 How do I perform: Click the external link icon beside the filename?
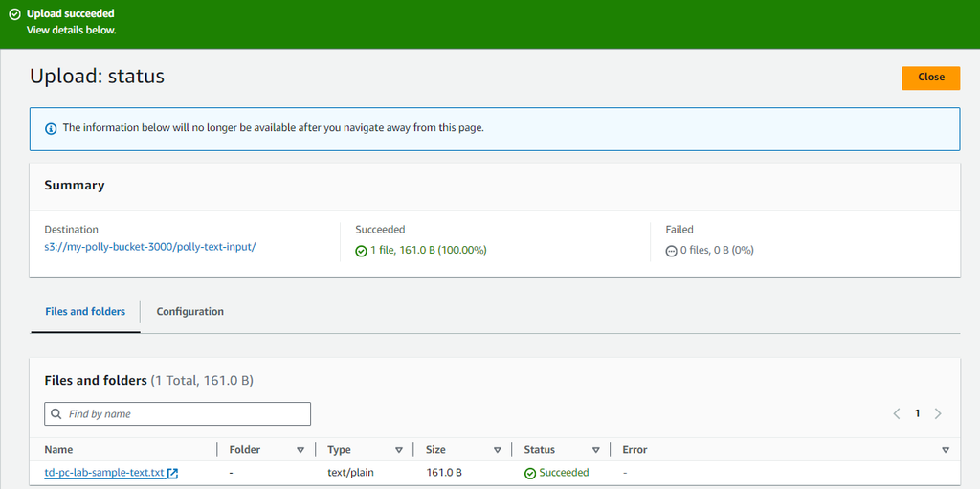point(173,473)
